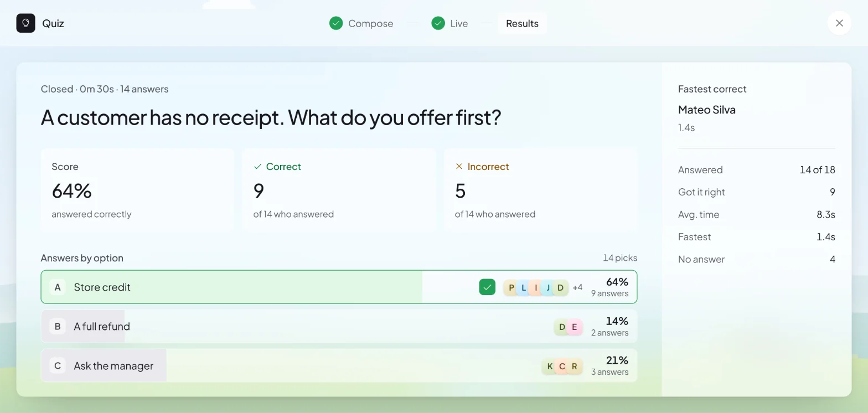Click the X icon next to Incorrect
This screenshot has width=868, height=413.
point(459,166)
